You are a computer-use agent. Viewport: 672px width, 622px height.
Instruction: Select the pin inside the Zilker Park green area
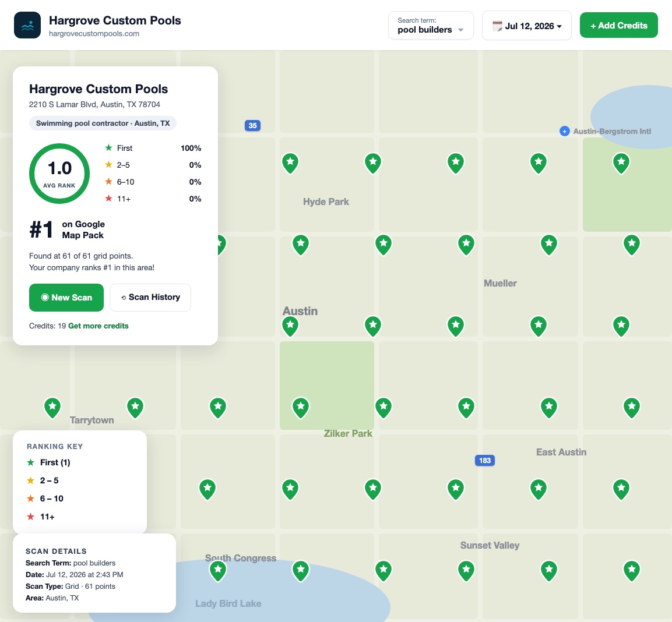(x=300, y=408)
